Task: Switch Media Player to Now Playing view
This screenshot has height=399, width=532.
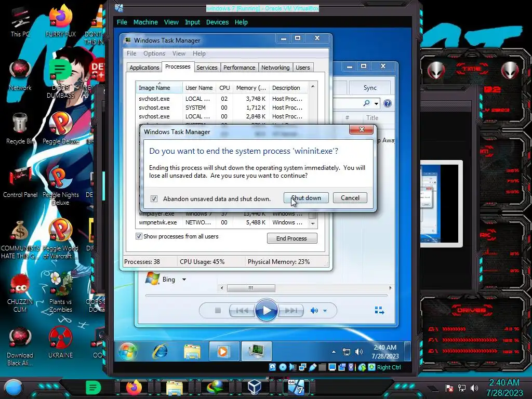Action: coord(379,311)
